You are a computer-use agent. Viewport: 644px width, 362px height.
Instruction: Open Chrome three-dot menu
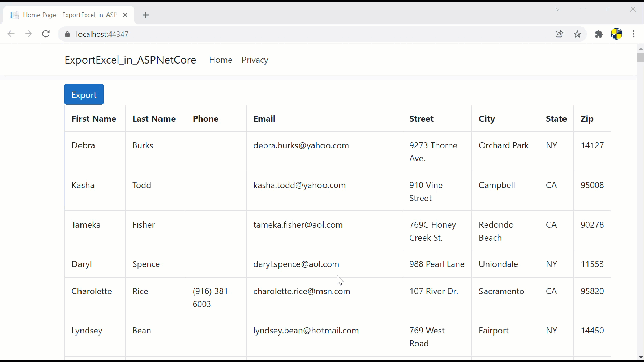633,34
